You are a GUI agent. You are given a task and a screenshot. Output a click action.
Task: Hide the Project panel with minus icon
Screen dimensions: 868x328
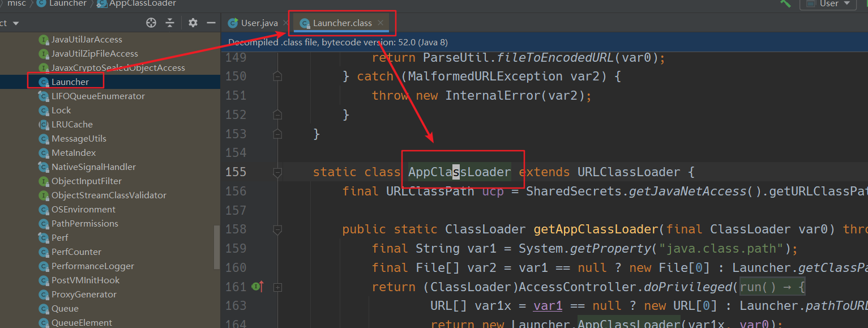coord(211,23)
